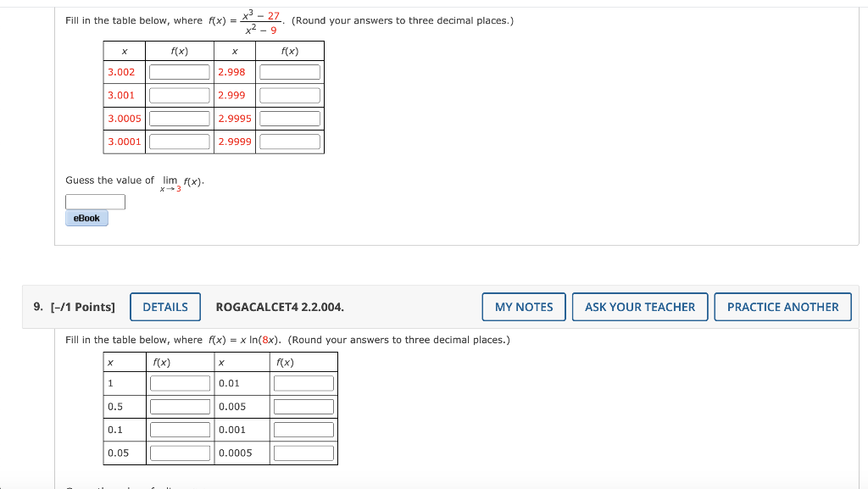The image size is (868, 489).
Task: Click the f(x) input for x = 0.01
Action: pyautogui.click(x=303, y=383)
